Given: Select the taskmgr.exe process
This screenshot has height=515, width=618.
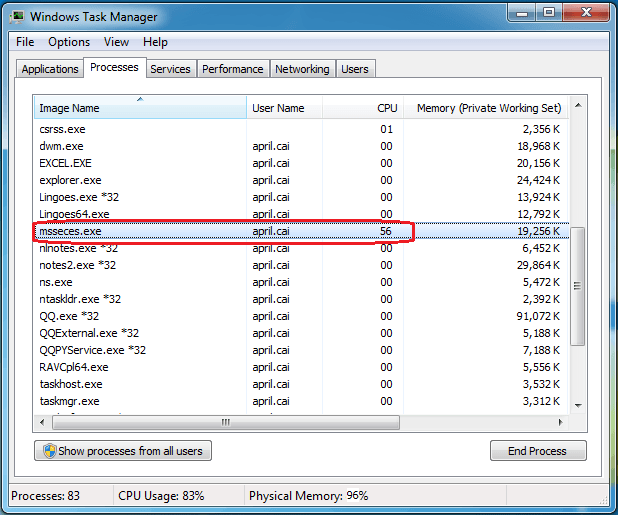Looking at the screenshot, I should 301,401.
